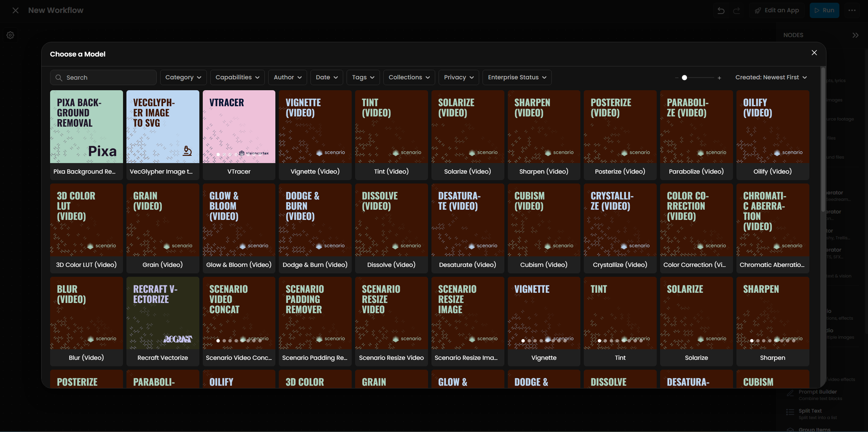Choose the Oilify (Video) model
The image size is (868, 432).
pos(773,135)
